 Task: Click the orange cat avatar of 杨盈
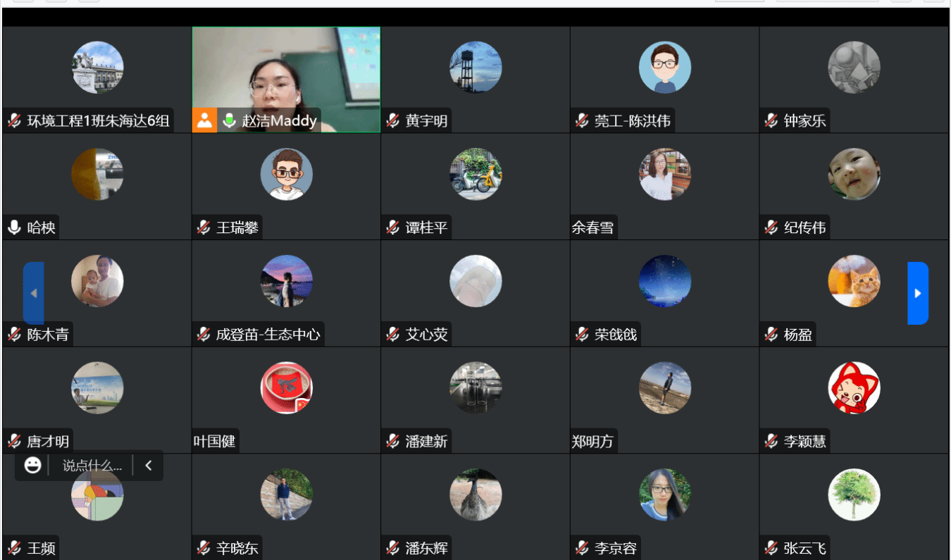(x=854, y=281)
